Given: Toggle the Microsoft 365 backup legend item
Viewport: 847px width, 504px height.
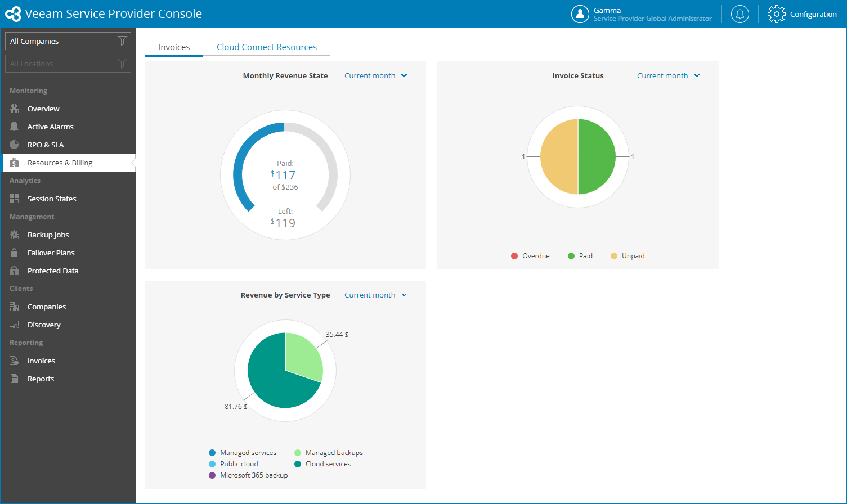Looking at the screenshot, I should click(x=248, y=475).
